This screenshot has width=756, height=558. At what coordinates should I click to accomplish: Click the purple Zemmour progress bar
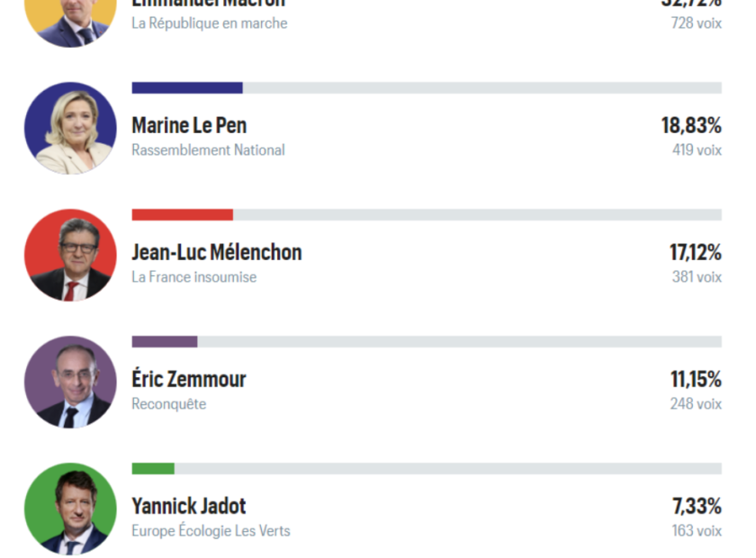(165, 341)
